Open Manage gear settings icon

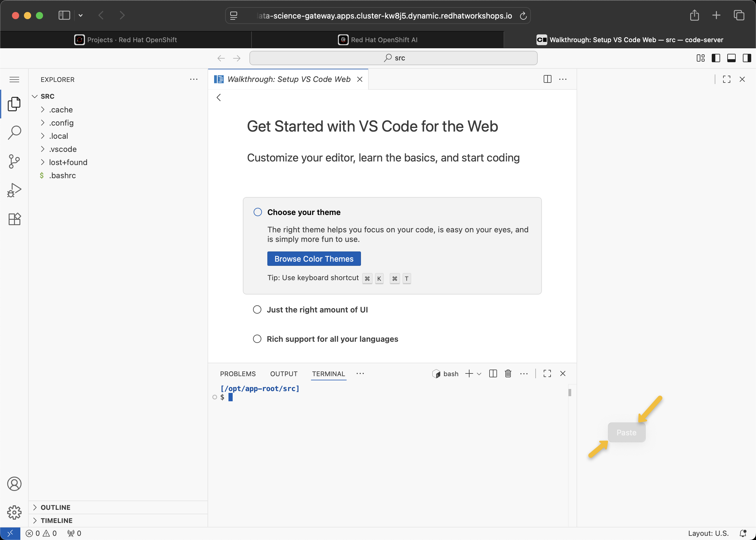tap(14, 512)
